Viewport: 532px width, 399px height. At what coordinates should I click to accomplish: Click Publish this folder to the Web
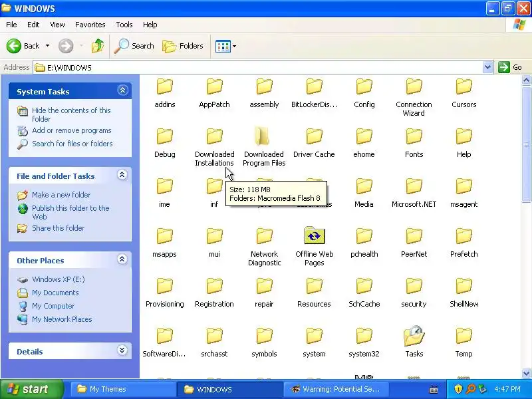click(70, 212)
